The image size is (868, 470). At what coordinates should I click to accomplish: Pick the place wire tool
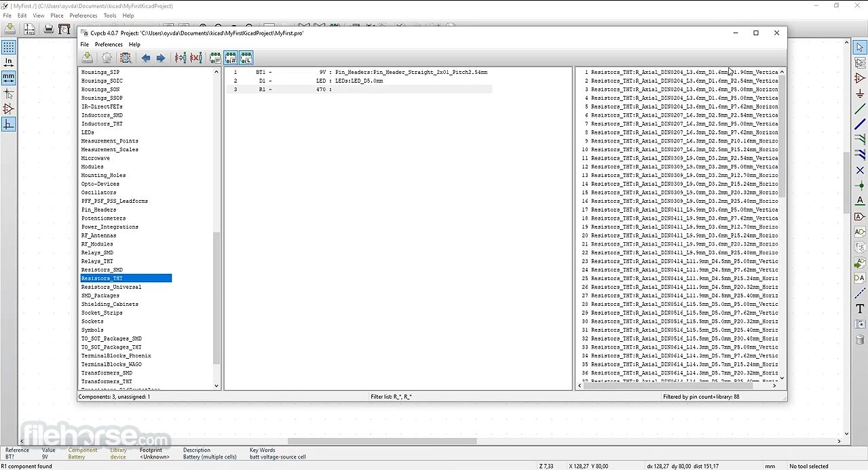click(860, 109)
